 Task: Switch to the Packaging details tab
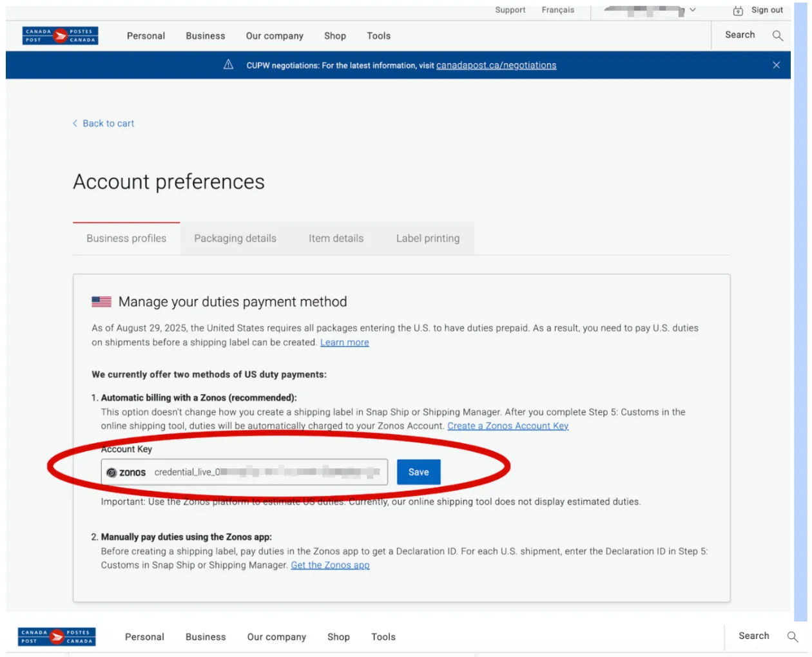(x=235, y=238)
